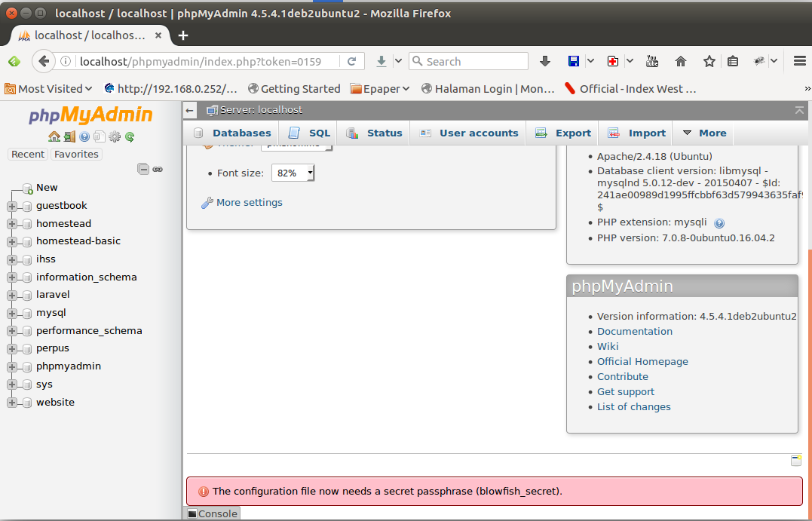This screenshot has height=521, width=812.
Task: Expand the guestbook database node
Action: click(12, 206)
